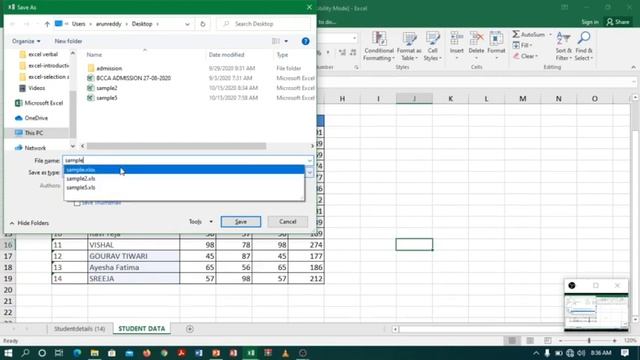
Task: Choose sample5.xls from autocomplete list
Action: coord(184,188)
